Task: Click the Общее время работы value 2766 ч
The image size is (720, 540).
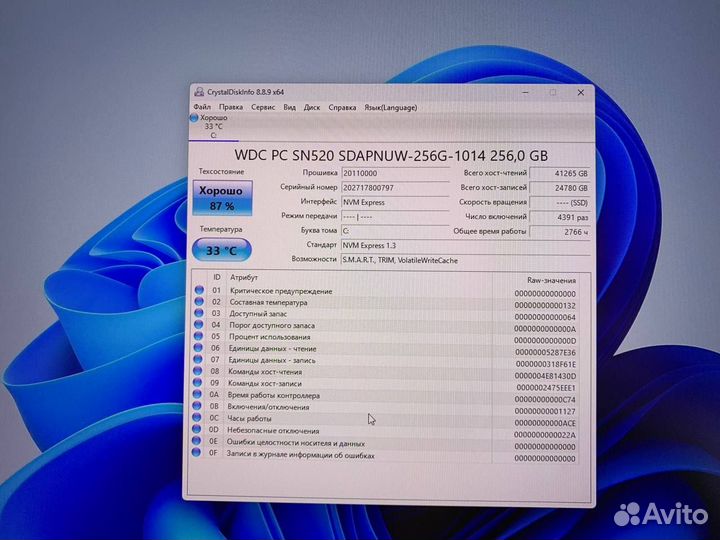Action: tap(560, 232)
